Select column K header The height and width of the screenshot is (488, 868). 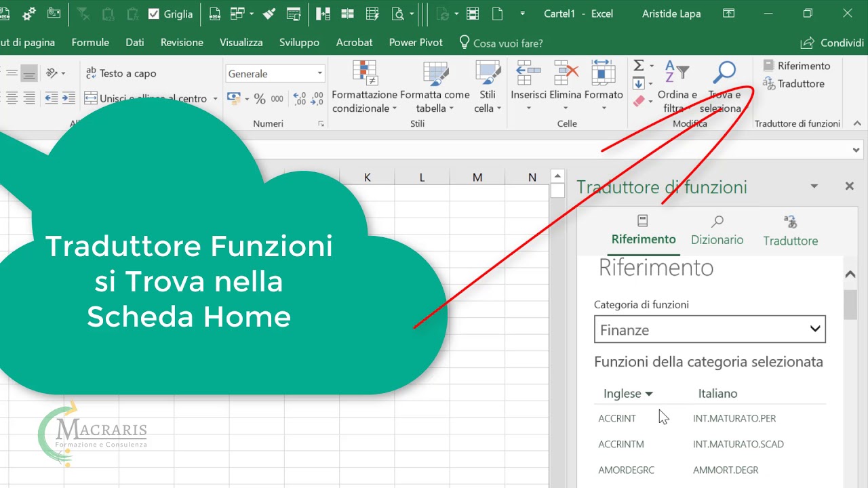click(367, 177)
